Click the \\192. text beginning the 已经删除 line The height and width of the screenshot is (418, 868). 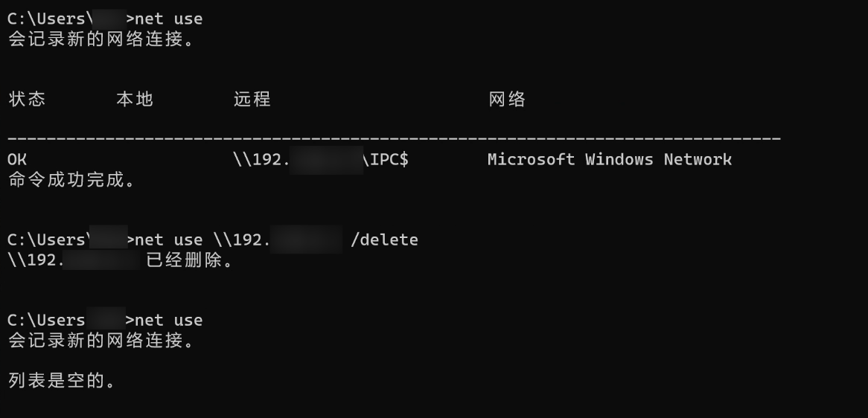[36, 260]
